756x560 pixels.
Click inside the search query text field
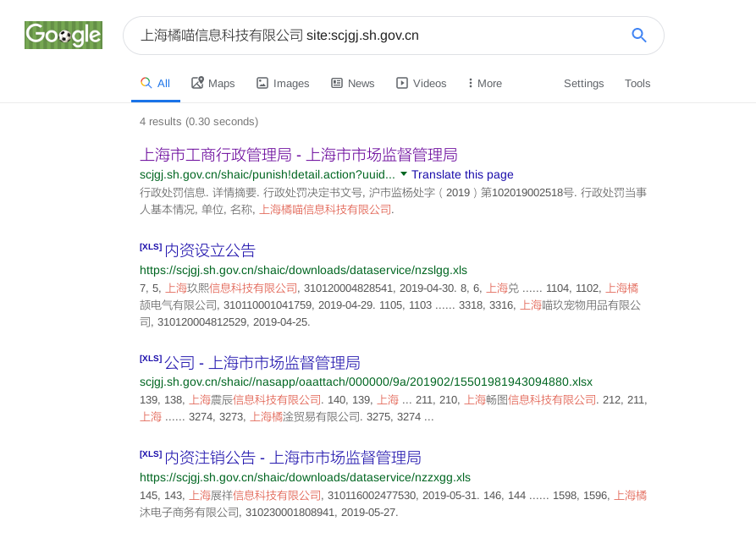coord(372,35)
